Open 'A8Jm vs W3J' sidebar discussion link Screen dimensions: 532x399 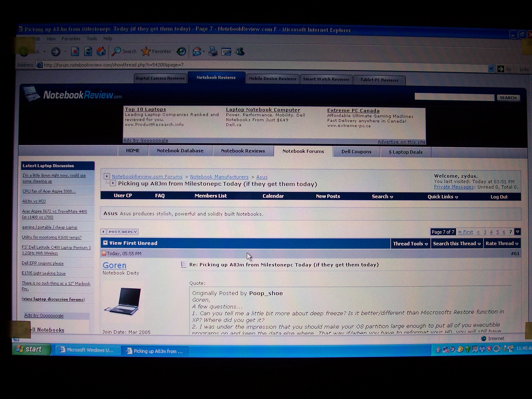(34, 201)
